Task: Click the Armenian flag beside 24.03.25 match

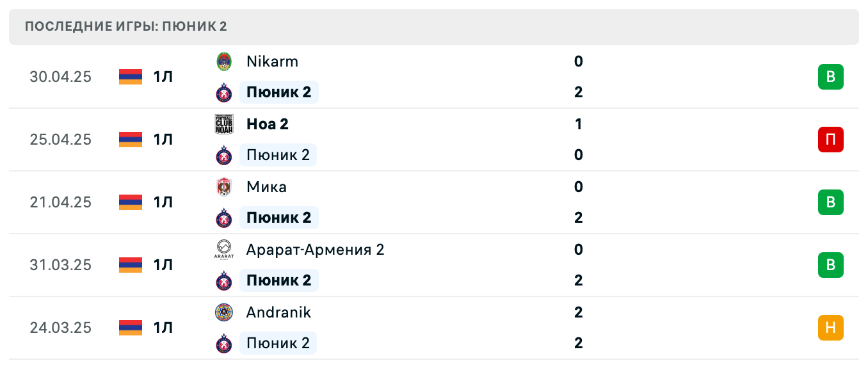Action: [129, 328]
